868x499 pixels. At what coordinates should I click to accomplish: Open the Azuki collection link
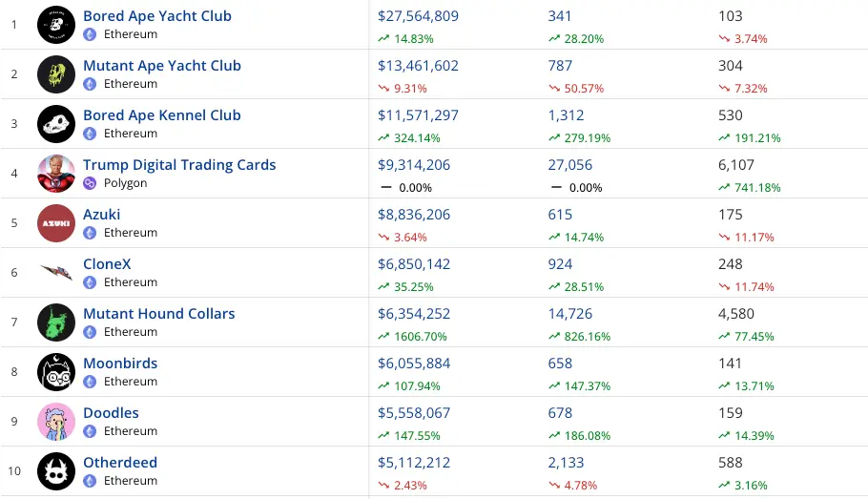tap(102, 215)
